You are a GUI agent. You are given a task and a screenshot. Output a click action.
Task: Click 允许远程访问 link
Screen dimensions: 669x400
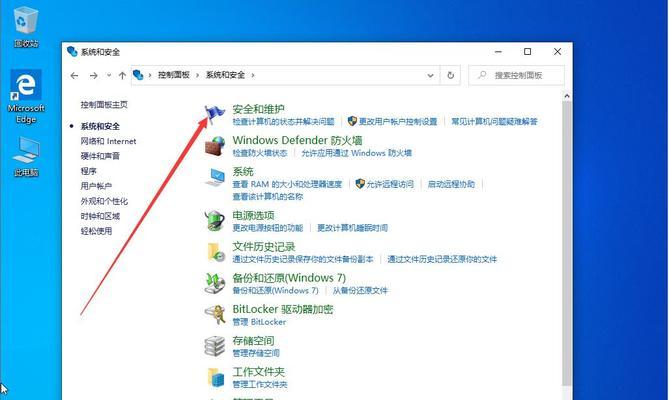coord(390,184)
